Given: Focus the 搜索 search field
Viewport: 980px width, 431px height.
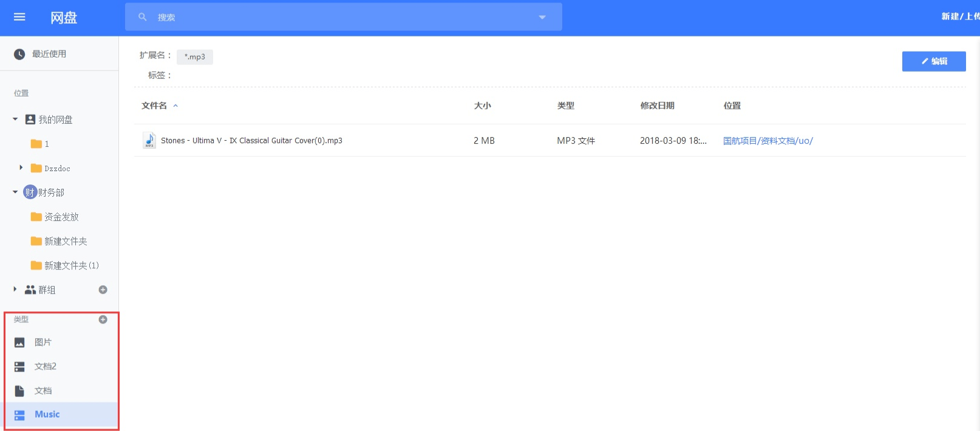Looking at the screenshot, I should point(343,17).
